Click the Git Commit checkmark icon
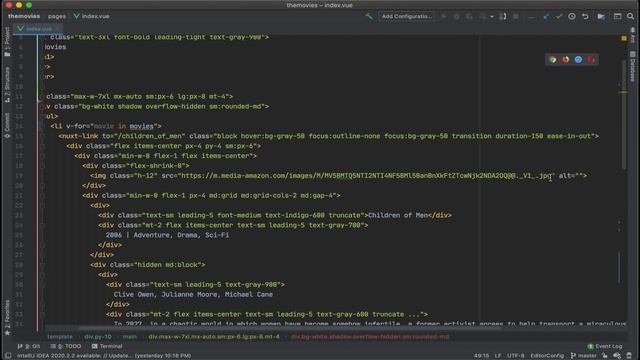Screen dimensions: 640x360 [x=559, y=16]
